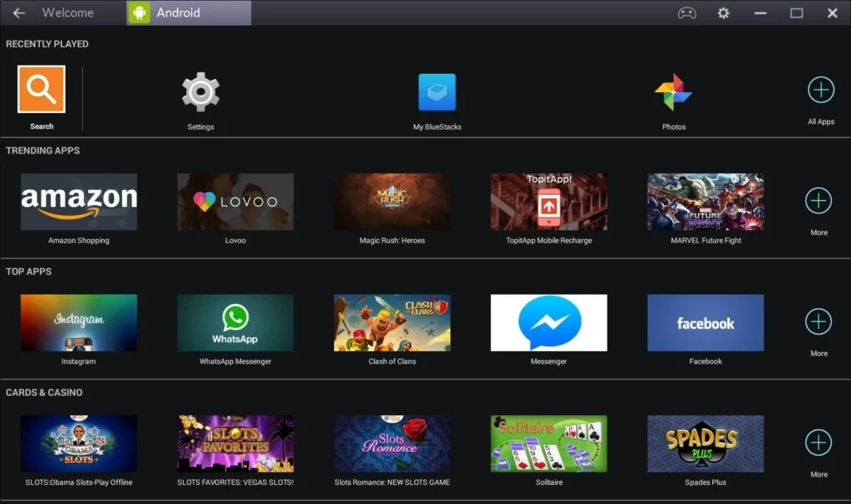Click the gamepad controller icon

(687, 13)
